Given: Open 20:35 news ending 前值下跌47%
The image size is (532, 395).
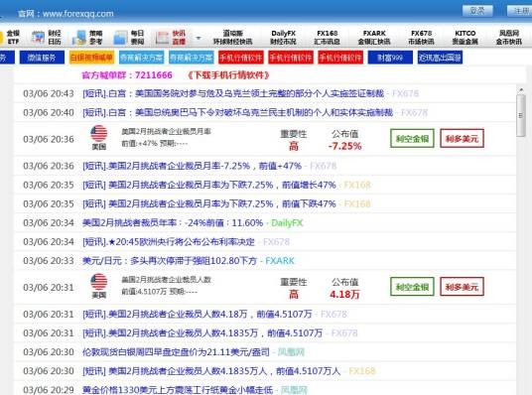Looking at the screenshot, I should click(x=209, y=203).
